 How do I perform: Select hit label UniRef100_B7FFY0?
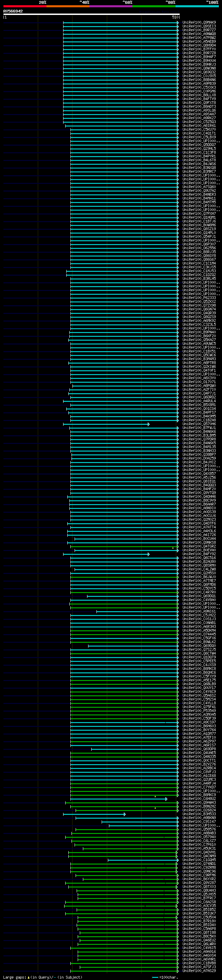point(199,49)
